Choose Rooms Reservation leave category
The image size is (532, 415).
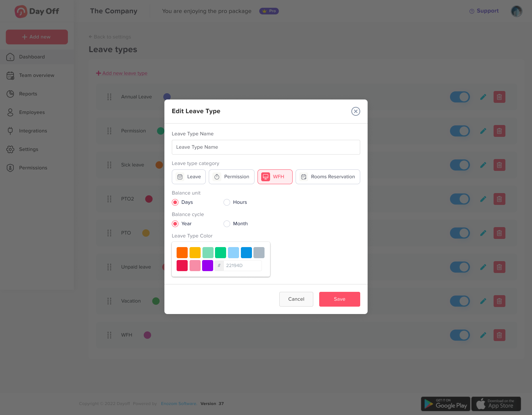(328, 177)
